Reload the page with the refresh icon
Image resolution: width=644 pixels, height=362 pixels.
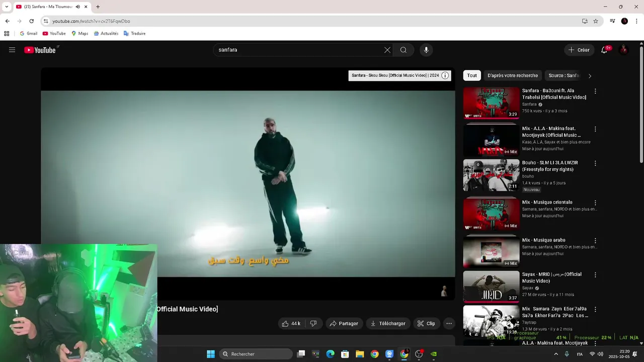(31, 21)
